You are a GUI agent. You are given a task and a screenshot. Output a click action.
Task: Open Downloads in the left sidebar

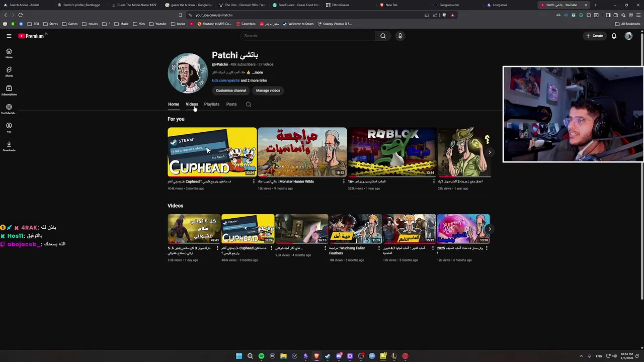click(9, 146)
